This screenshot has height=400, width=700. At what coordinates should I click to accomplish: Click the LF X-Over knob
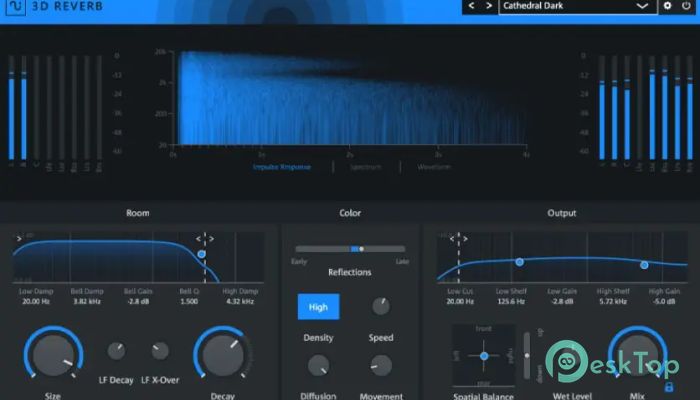point(160,350)
